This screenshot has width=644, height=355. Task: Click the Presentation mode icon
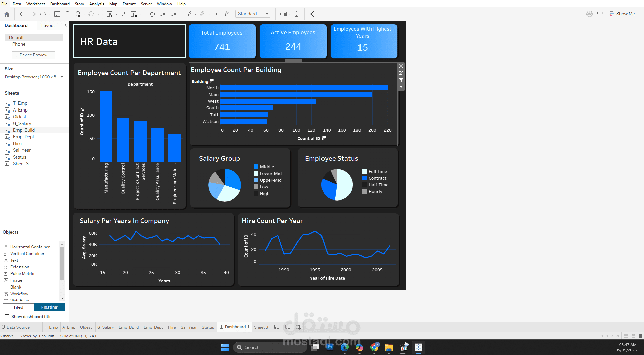tap(296, 14)
